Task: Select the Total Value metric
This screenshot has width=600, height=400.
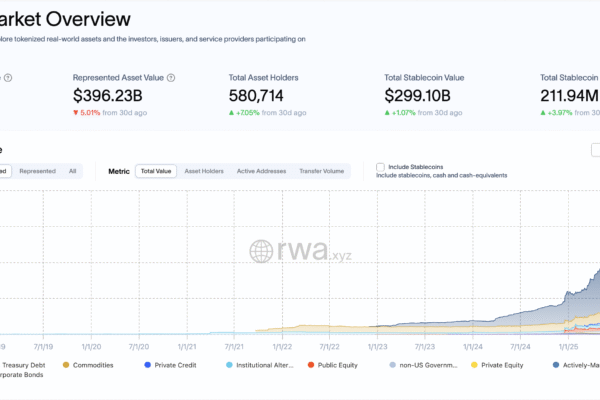Action: (155, 171)
